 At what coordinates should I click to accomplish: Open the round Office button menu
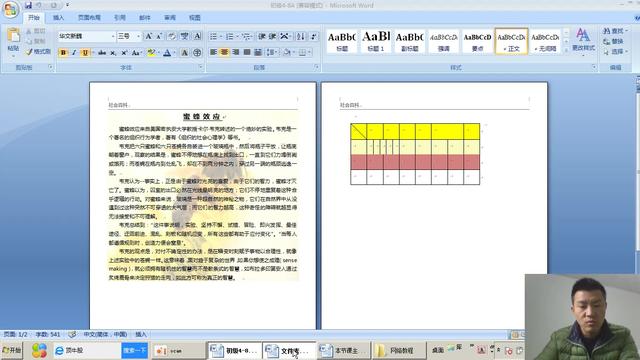coord(11,10)
